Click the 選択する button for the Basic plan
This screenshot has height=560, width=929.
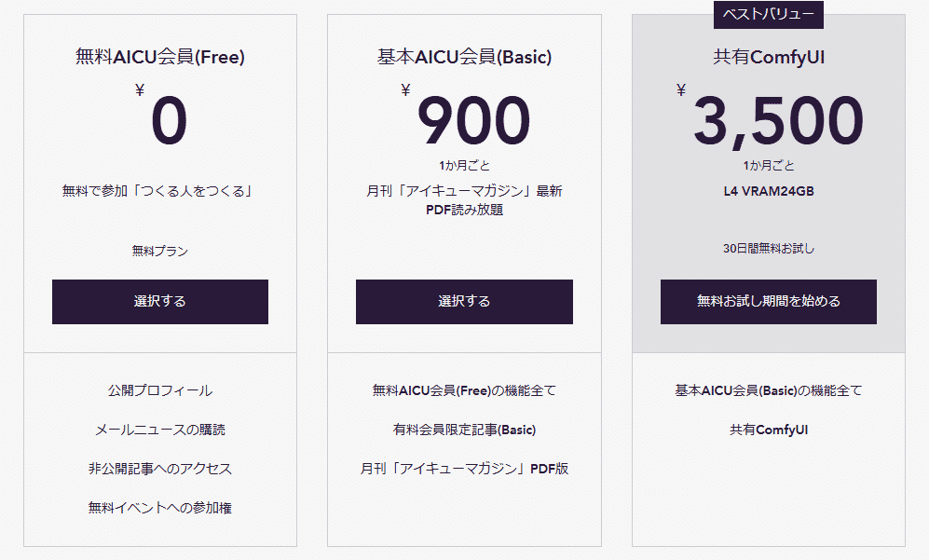[463, 301]
